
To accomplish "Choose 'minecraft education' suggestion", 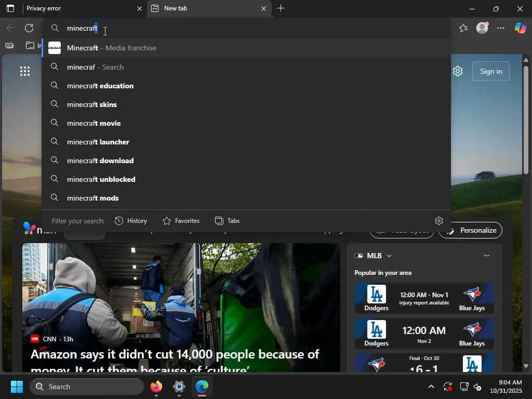I will tap(246, 86).
